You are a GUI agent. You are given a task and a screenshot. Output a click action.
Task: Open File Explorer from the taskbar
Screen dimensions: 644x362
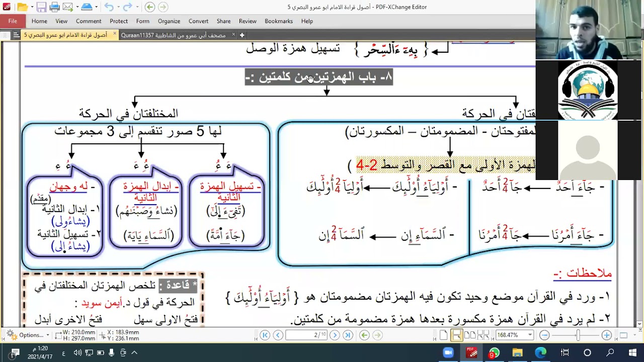517,352
